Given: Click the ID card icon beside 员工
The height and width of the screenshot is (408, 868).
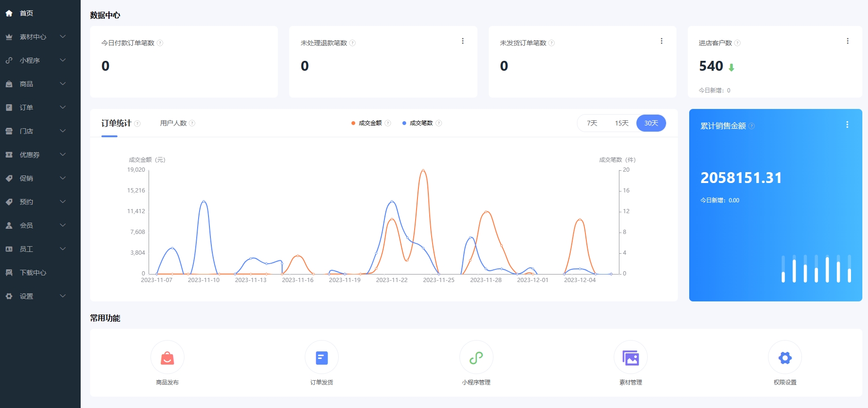Looking at the screenshot, I should click(x=9, y=249).
